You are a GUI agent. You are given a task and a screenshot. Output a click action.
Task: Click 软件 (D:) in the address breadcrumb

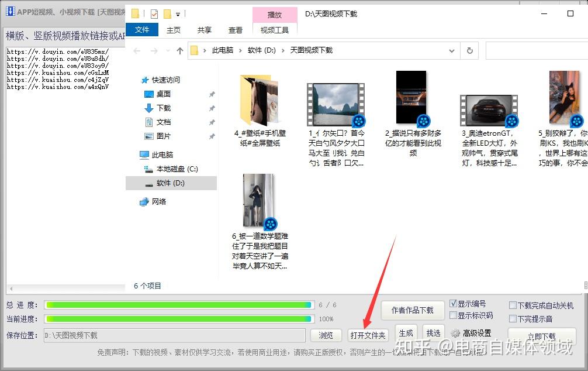click(x=262, y=50)
